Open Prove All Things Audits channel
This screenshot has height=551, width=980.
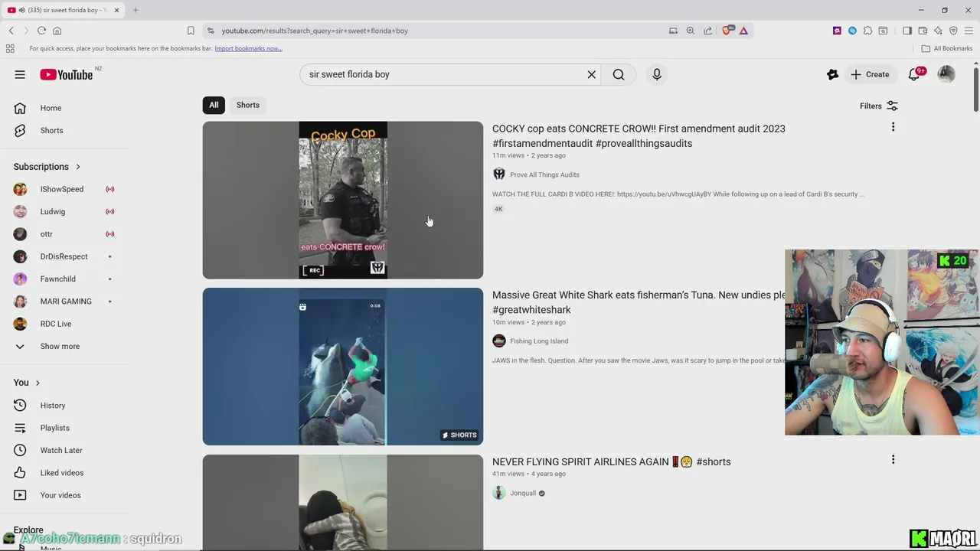pos(544,174)
